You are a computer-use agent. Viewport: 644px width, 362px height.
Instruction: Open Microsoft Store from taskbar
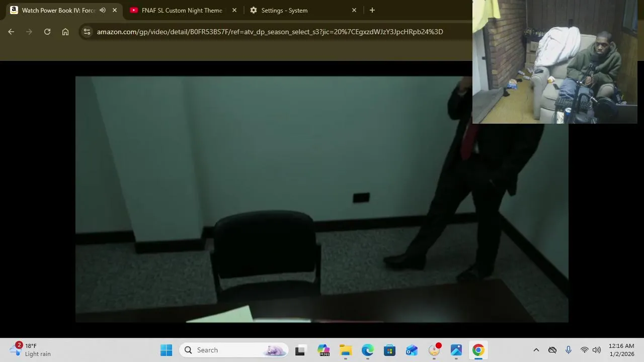click(390, 350)
